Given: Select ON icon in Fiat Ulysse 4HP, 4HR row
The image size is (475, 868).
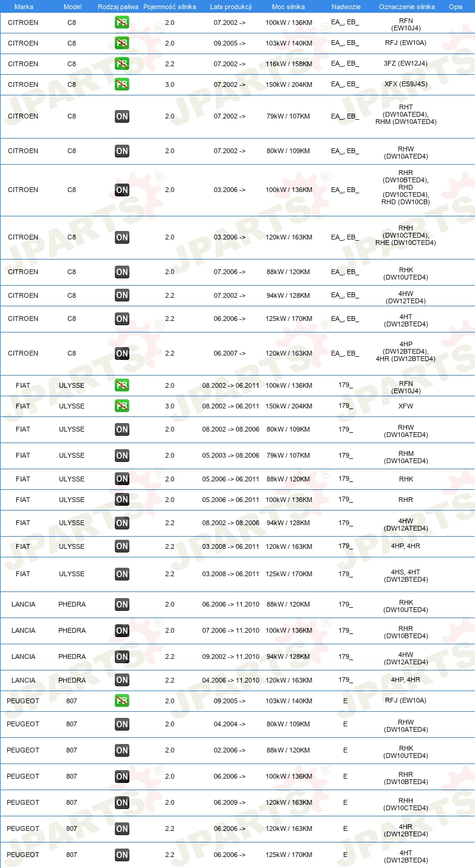Looking at the screenshot, I should pyautogui.click(x=121, y=546).
